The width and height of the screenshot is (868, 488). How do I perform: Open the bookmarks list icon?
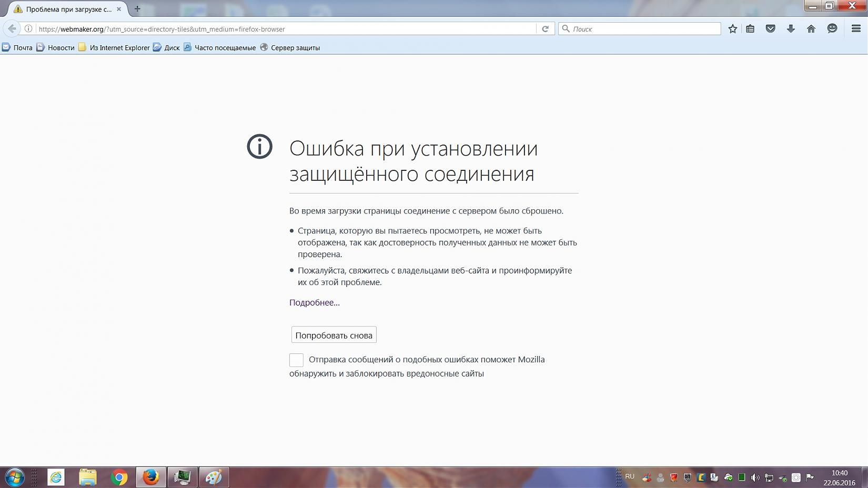click(x=751, y=29)
